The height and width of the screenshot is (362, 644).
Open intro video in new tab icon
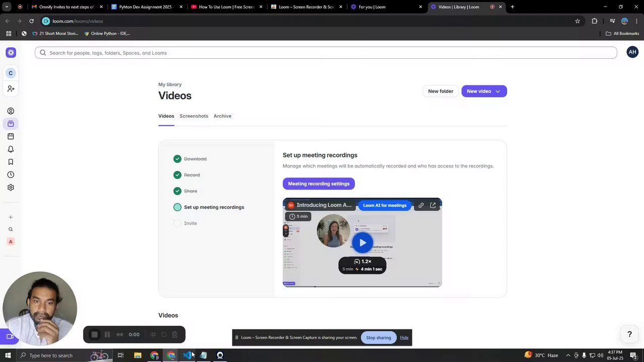point(433,205)
